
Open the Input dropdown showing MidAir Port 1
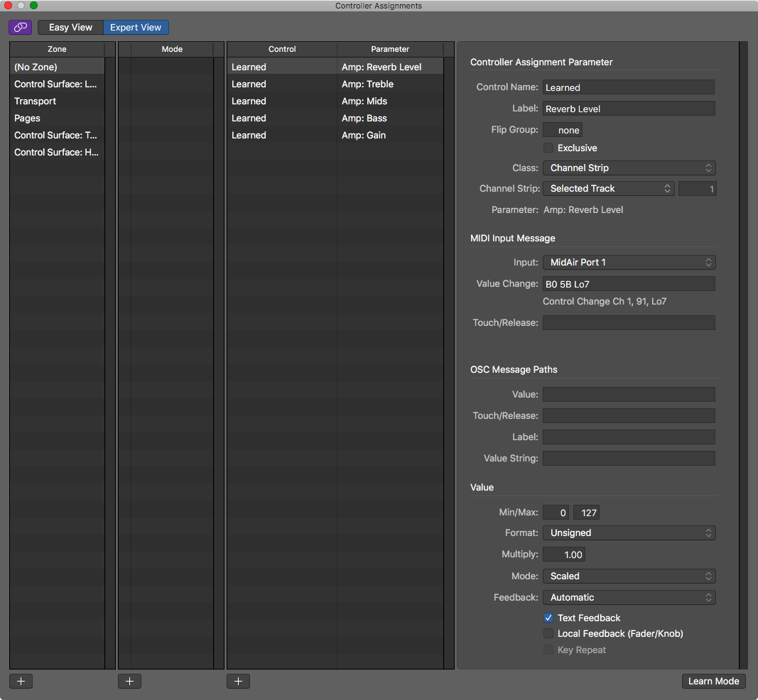(x=628, y=262)
